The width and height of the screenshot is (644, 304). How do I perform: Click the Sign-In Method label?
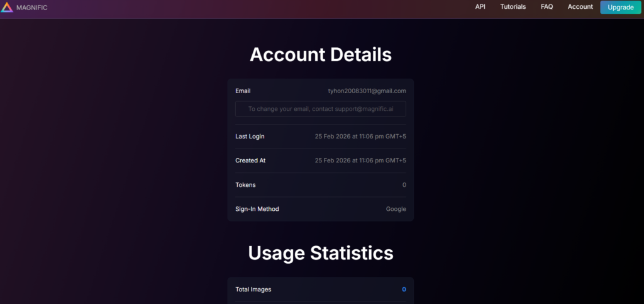click(257, 209)
